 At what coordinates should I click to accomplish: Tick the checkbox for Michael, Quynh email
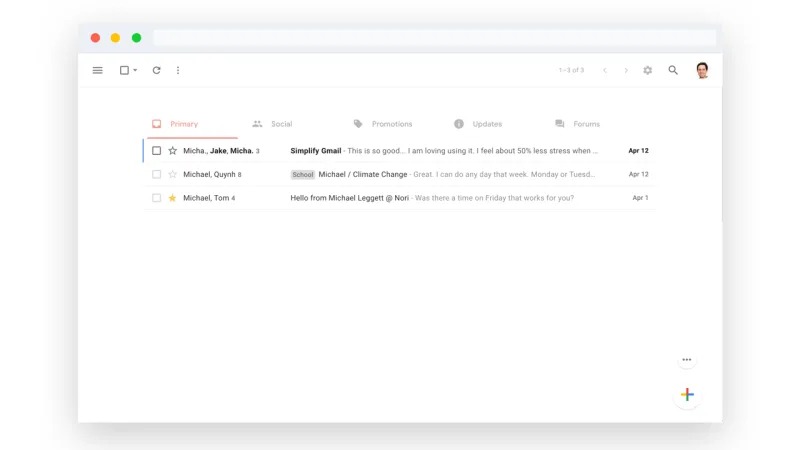coord(157,174)
